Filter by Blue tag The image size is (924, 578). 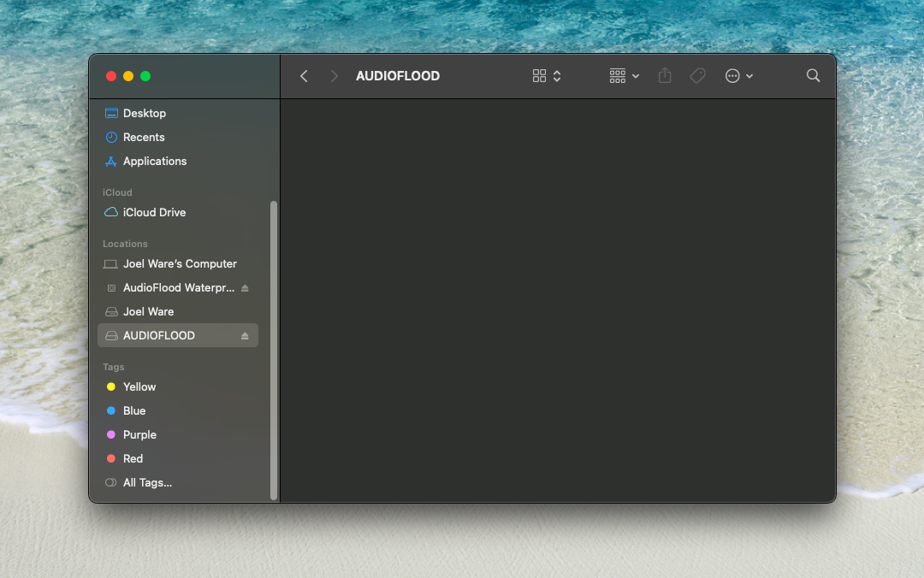point(177,410)
